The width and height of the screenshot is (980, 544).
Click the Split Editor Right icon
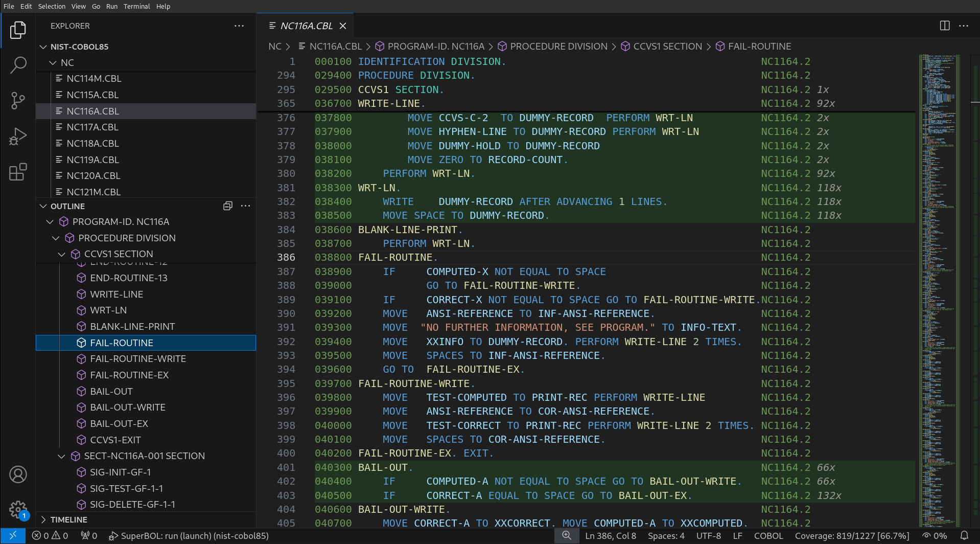[944, 26]
